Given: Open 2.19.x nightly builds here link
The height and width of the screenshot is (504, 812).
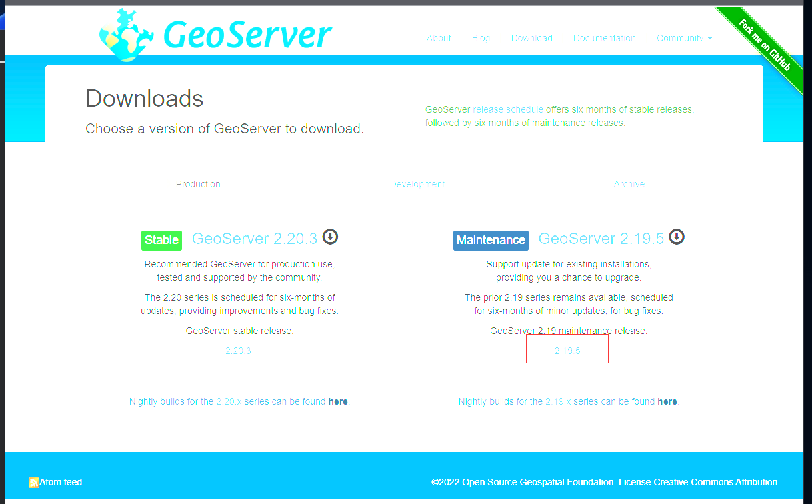Looking at the screenshot, I should tap(667, 401).
